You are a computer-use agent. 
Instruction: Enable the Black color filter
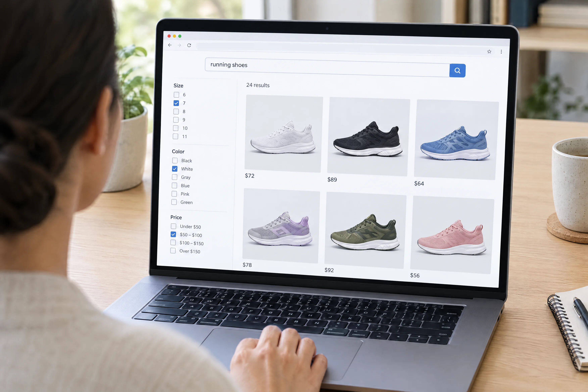click(175, 160)
